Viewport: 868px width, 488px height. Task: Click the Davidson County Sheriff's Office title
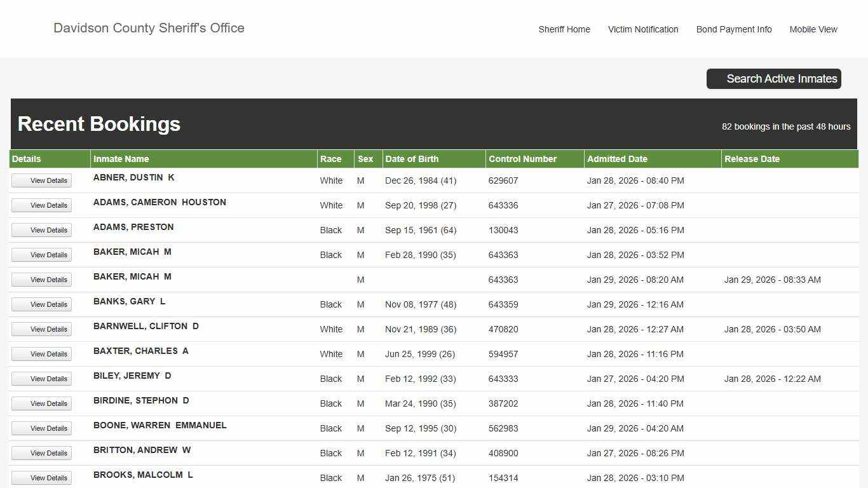[149, 28]
